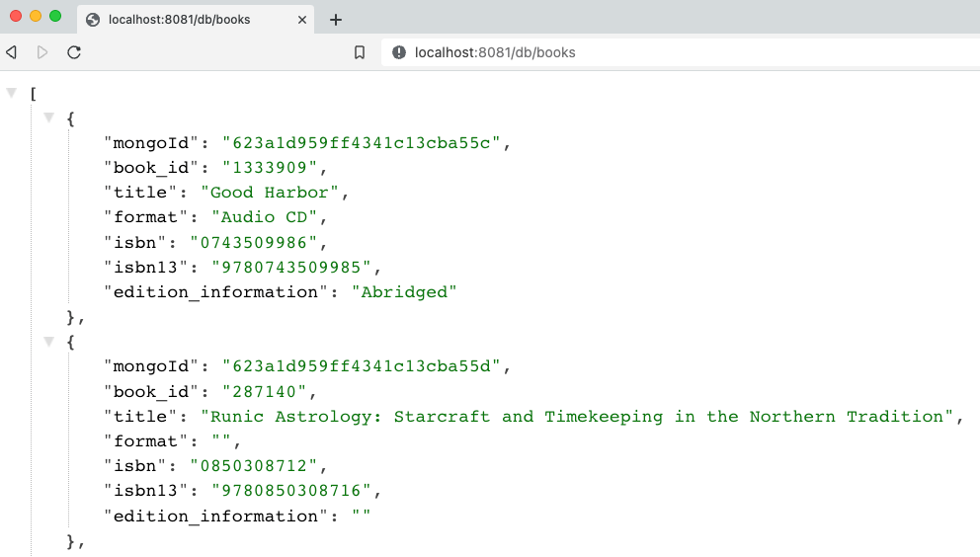Click the "mongoId" key of first object
Image resolution: width=980 pixels, height=557 pixels.
[150, 143]
